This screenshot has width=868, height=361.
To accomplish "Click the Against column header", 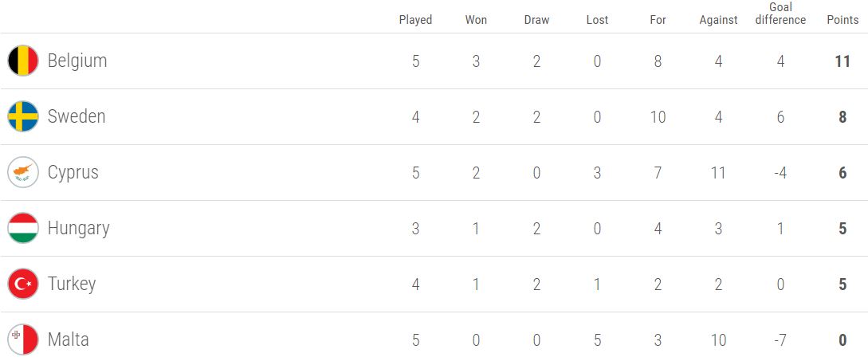I will click(718, 20).
